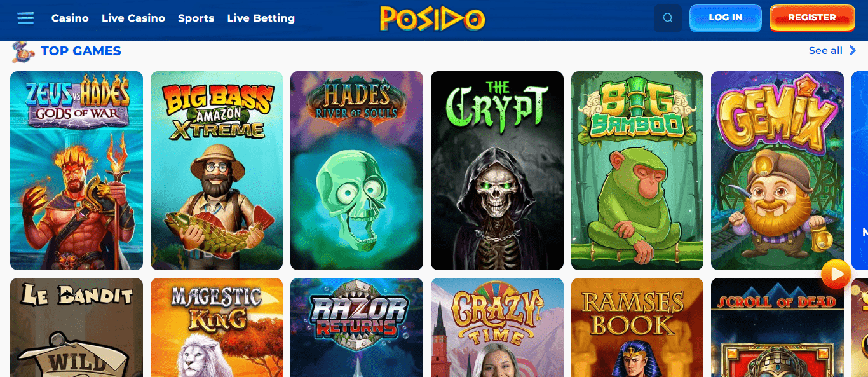Click the search magnifier icon
The height and width of the screenshot is (377, 868).
click(668, 18)
